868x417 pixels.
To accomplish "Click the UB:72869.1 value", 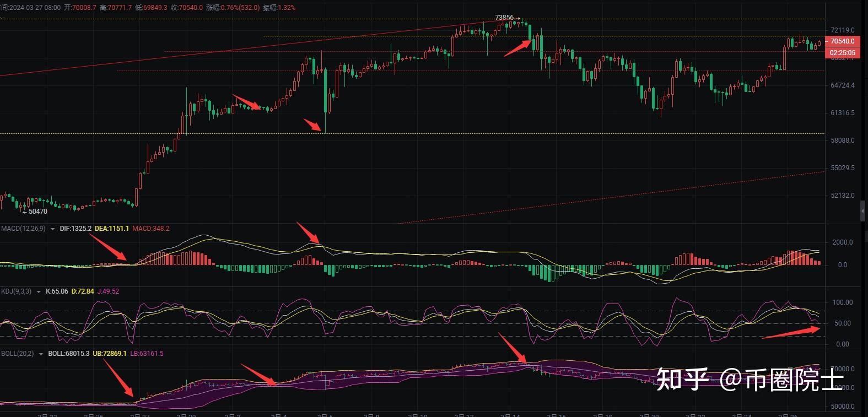I will pos(110,354).
